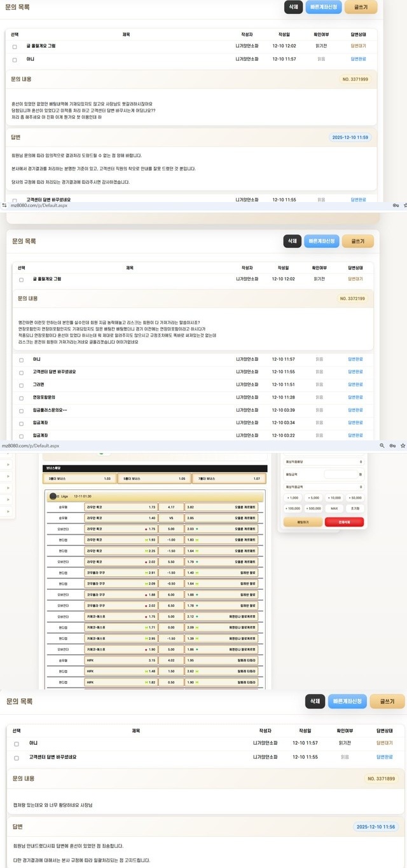Place the bet with the 베팅하기 button
The image size is (407, 868).
coord(303,522)
